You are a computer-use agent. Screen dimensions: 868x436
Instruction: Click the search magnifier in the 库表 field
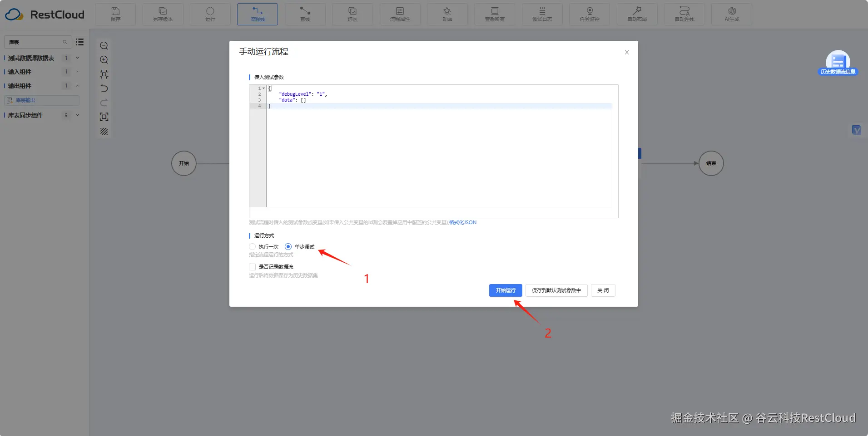point(65,42)
